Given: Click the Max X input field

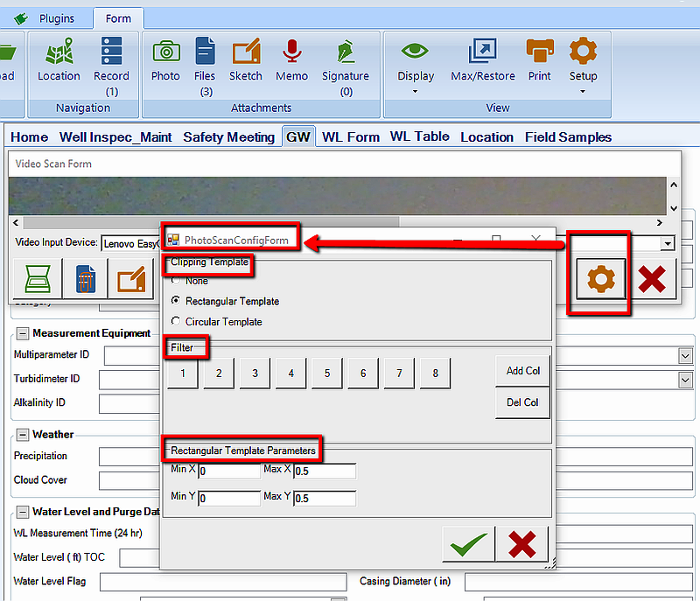Looking at the screenshot, I should point(325,472).
